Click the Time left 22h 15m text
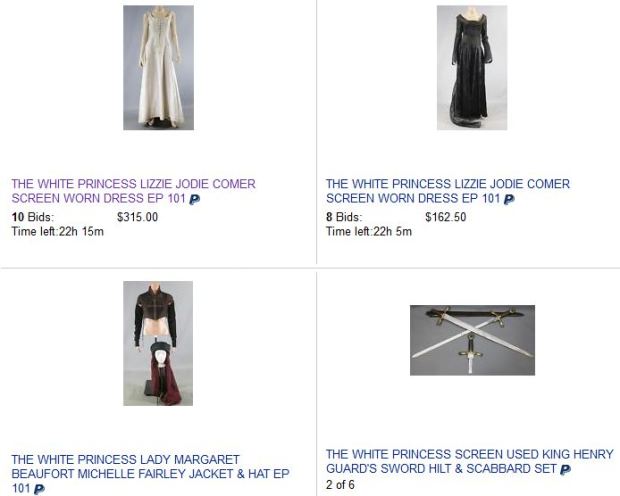 point(58,231)
